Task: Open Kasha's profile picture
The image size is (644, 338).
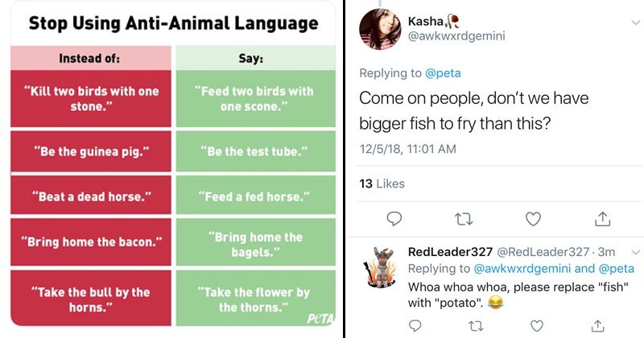Action: tap(379, 29)
